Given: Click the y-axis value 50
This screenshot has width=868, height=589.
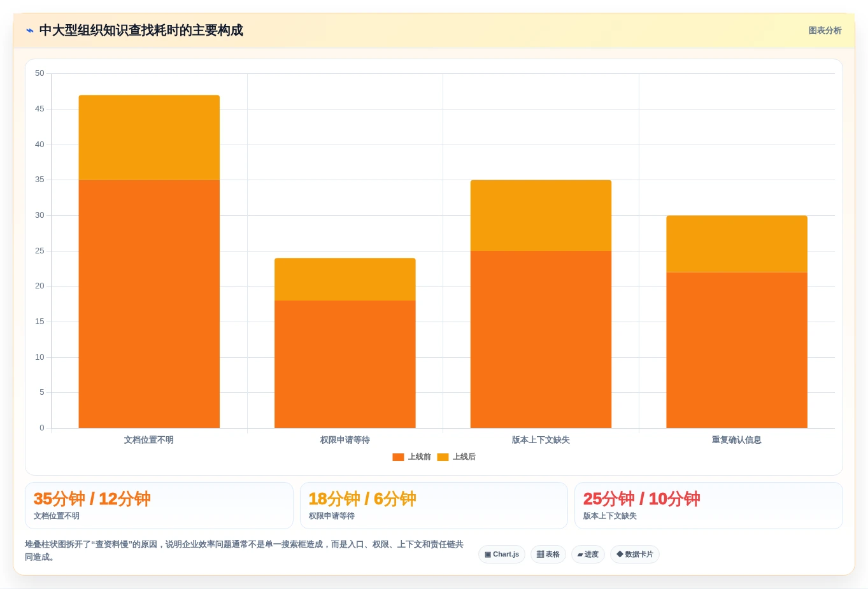Looking at the screenshot, I should click(39, 73).
